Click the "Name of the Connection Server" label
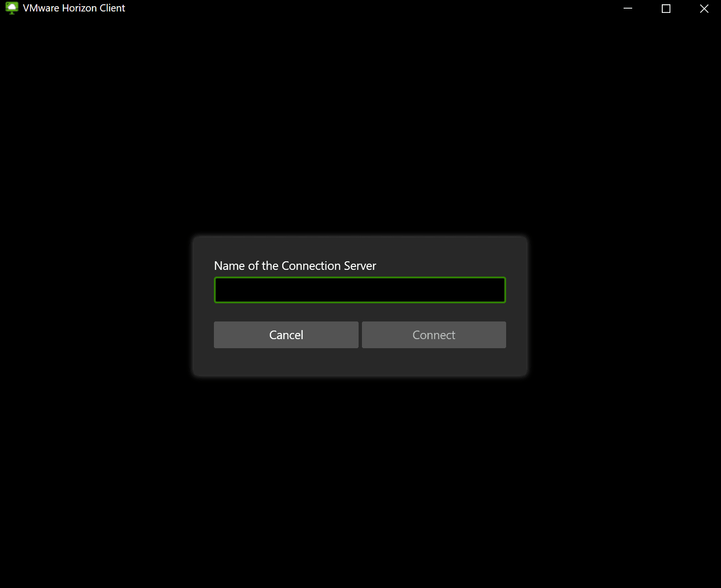 295,266
